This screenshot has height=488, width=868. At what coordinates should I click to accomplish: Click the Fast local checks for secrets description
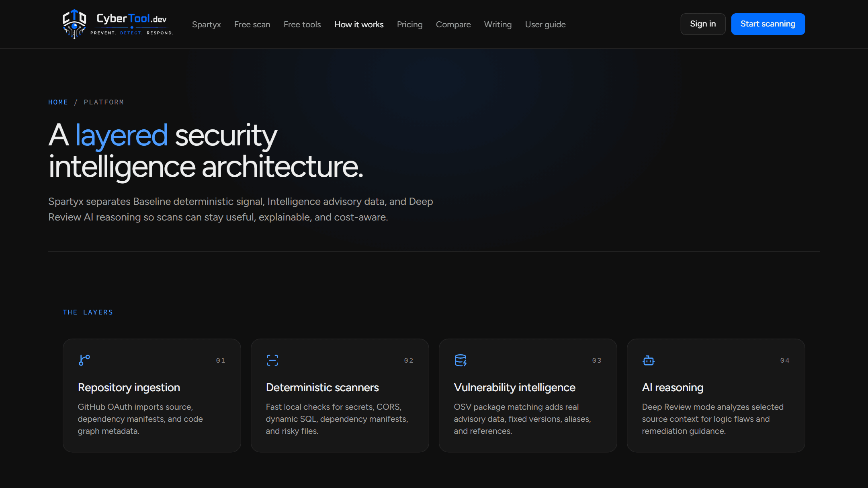[x=337, y=419]
